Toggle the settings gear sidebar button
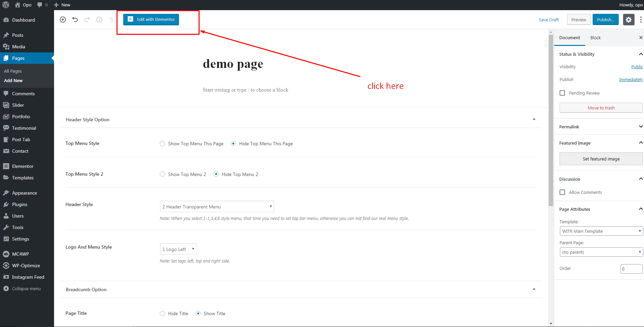The width and height of the screenshot is (644, 327). click(x=628, y=20)
